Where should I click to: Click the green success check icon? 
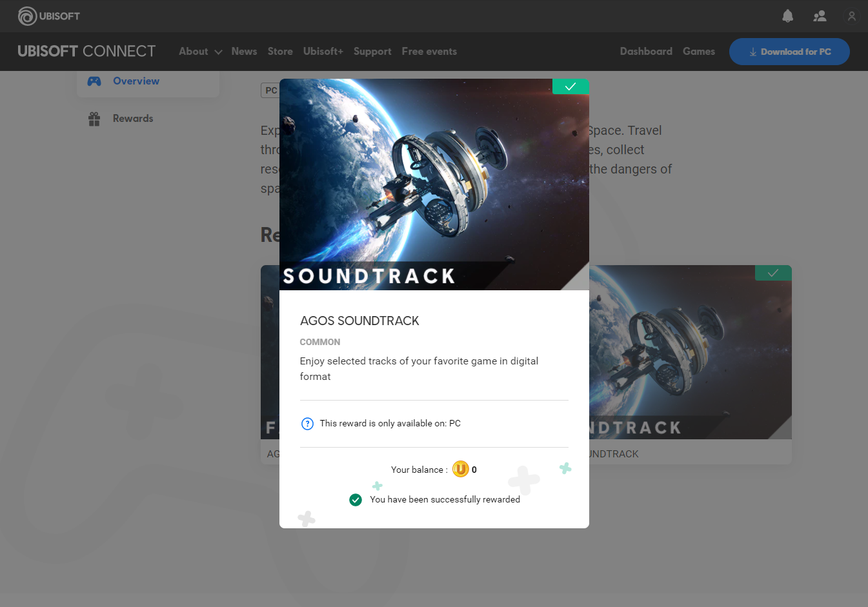tap(356, 500)
